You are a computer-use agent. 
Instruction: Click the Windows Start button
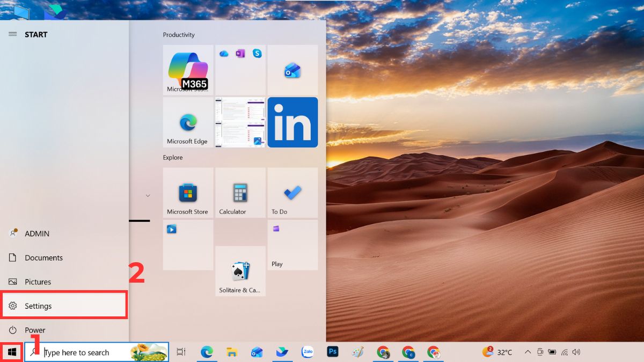click(12, 352)
